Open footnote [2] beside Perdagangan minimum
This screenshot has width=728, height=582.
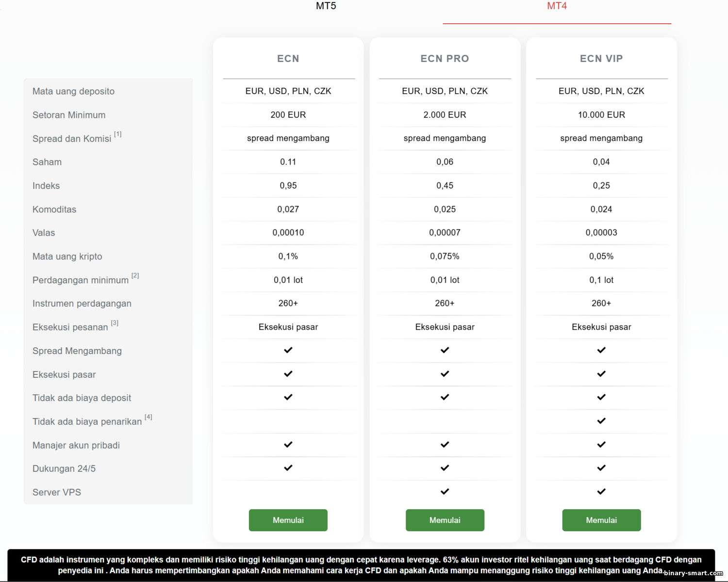click(x=135, y=275)
